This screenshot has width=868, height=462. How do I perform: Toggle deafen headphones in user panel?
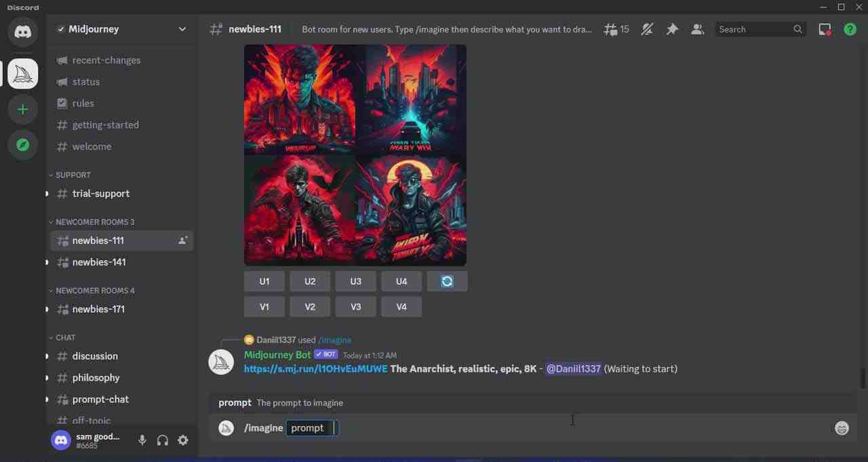click(162, 440)
